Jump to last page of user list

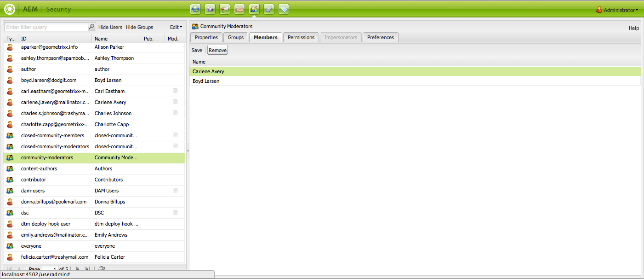(88, 269)
